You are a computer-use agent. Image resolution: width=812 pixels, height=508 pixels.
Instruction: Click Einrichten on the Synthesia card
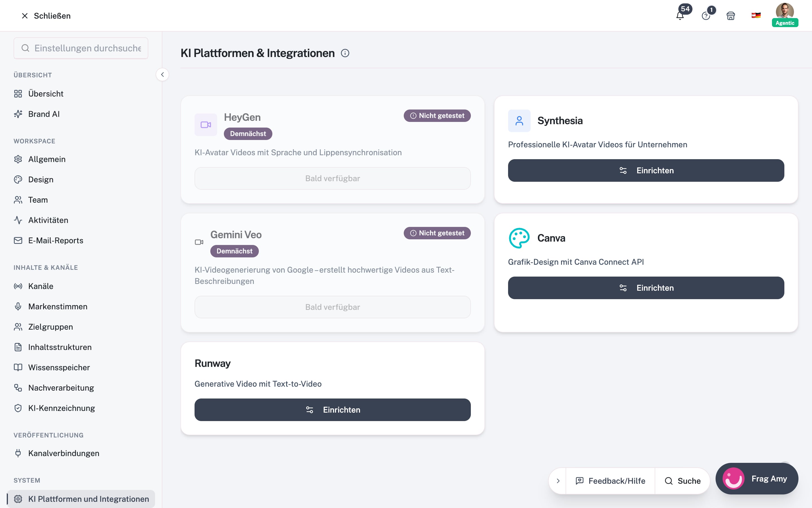pyautogui.click(x=646, y=170)
